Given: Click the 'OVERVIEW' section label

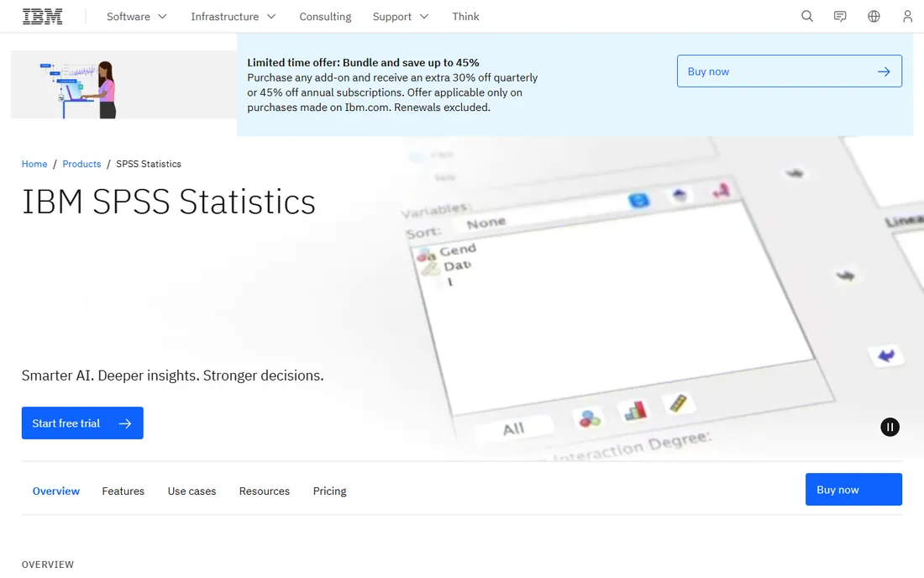Looking at the screenshot, I should [48, 564].
